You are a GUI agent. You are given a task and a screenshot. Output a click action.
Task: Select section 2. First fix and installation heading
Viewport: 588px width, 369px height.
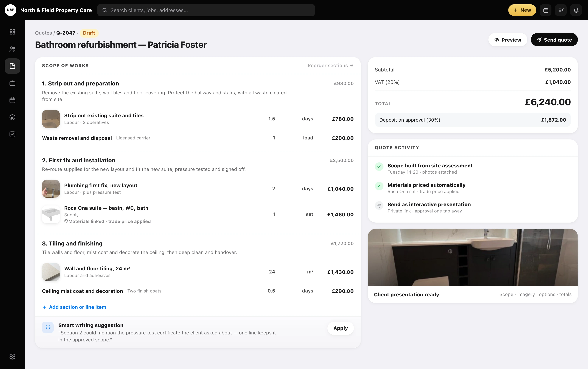(78, 160)
